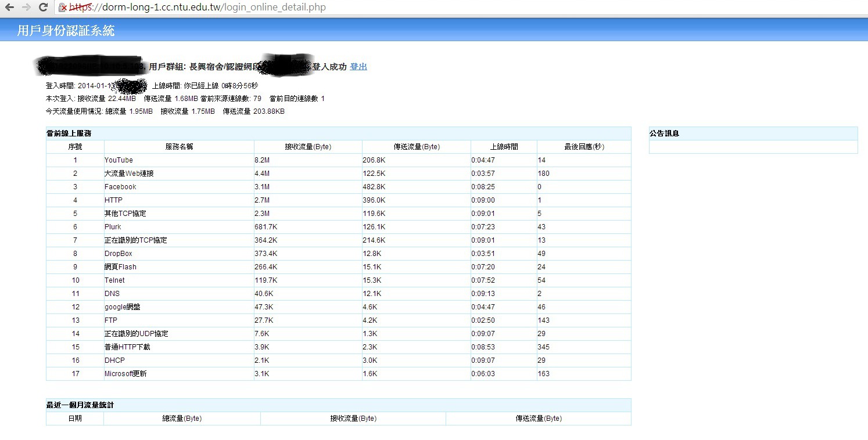Click the Microsoft更新 service entry
Viewport: 868px width, 440px height.
(125, 374)
